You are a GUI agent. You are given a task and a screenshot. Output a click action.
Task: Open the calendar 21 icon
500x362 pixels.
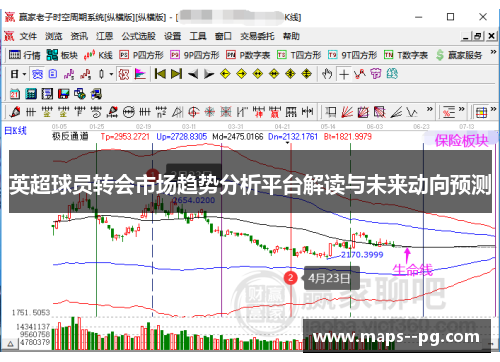(x=15, y=94)
